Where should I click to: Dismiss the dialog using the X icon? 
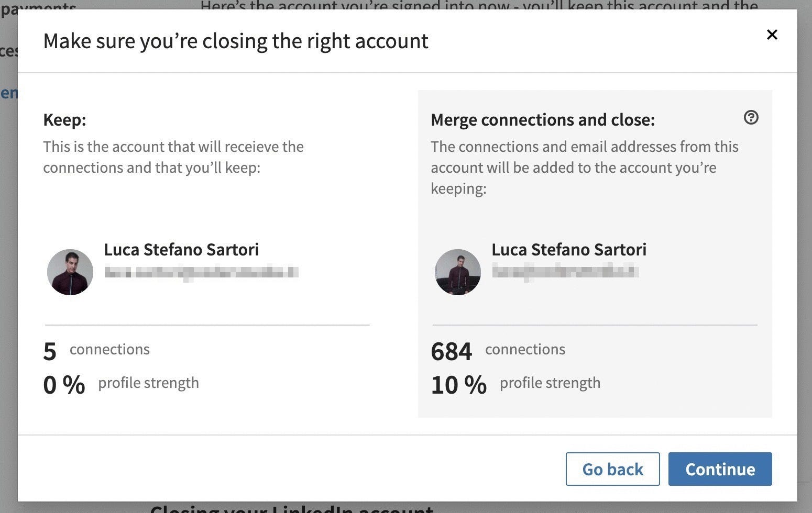click(x=772, y=35)
